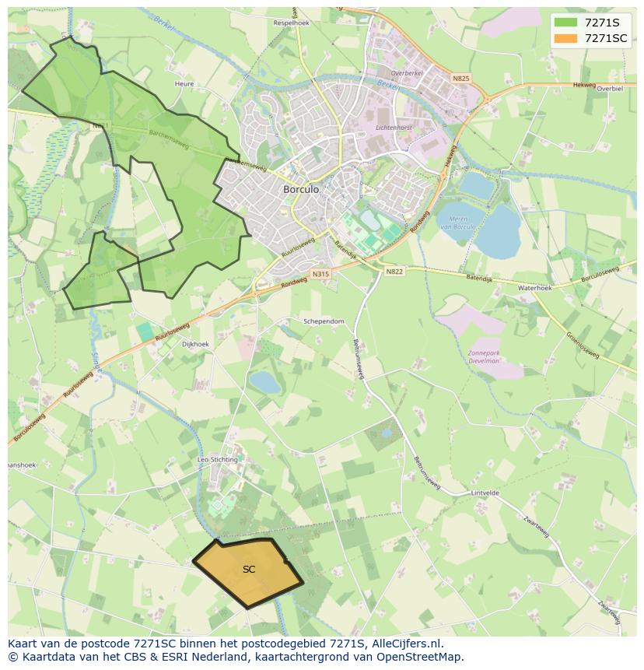Click the Schependom place label

coord(324,321)
